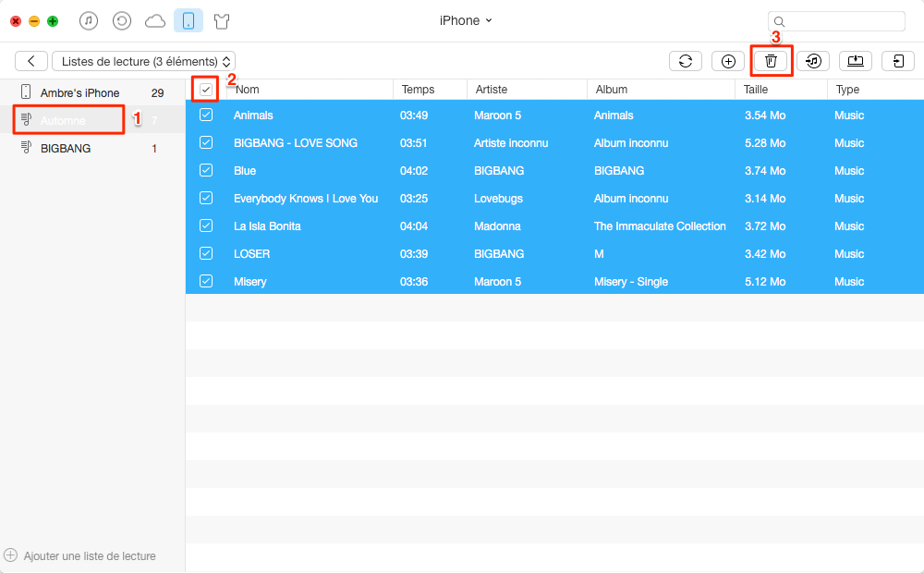Screen dimensions: 924x573
Task: Click Ajouter une liste de lecture
Action: click(x=90, y=556)
